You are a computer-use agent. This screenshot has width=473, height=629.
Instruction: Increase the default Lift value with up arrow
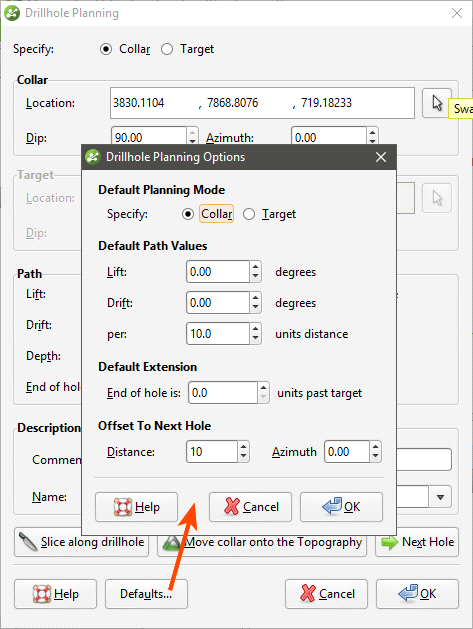click(x=255, y=267)
